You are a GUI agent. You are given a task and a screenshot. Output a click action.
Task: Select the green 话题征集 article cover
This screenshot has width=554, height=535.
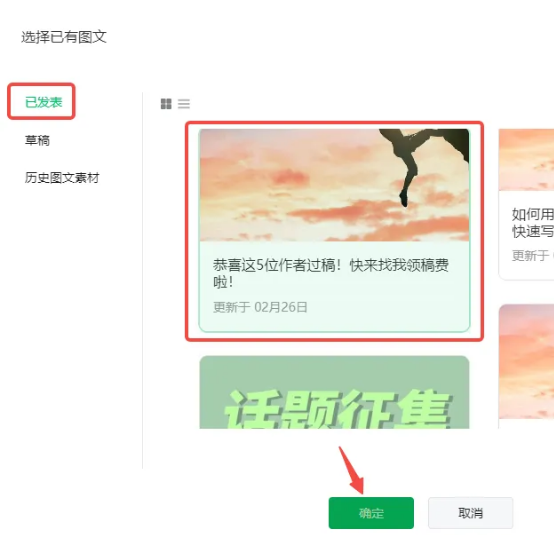(x=334, y=392)
